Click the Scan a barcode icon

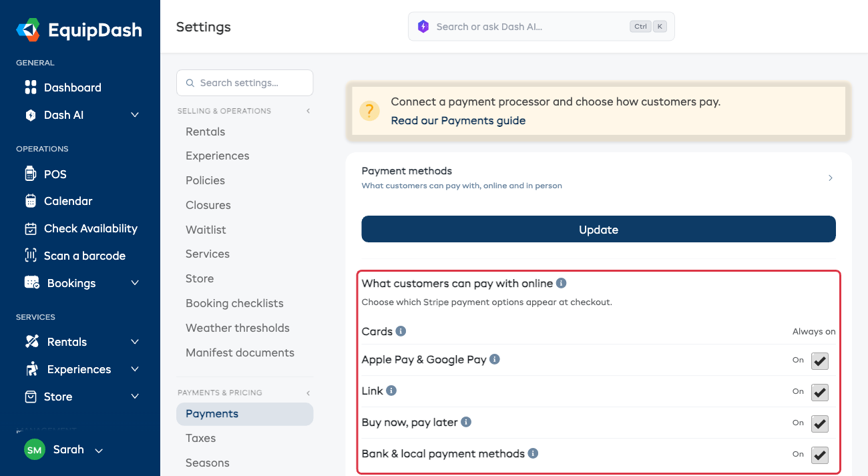pyautogui.click(x=31, y=256)
